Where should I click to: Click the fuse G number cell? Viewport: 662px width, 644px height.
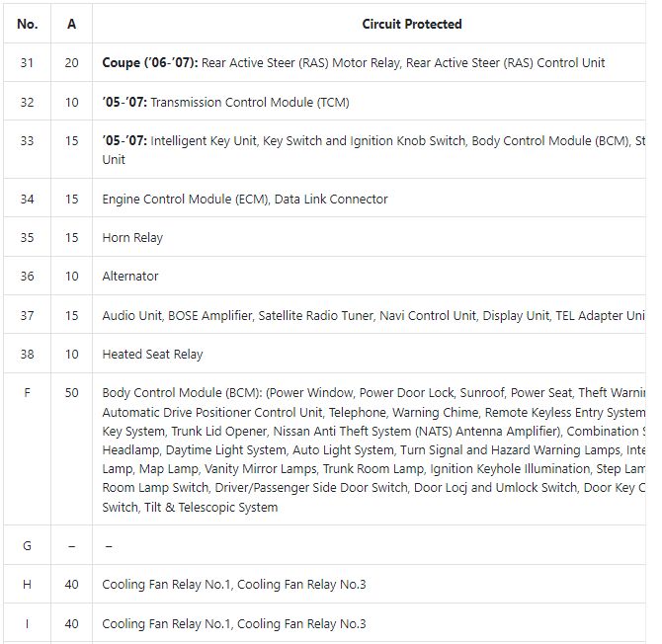coord(27,545)
